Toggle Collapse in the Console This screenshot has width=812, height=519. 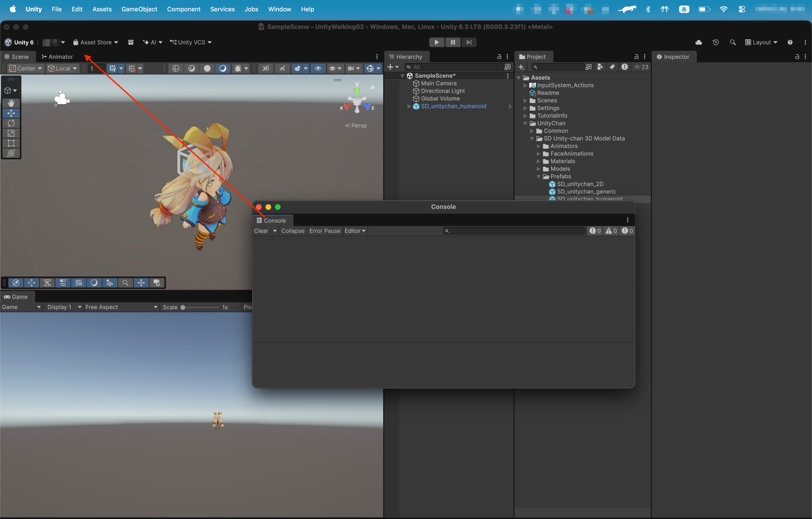293,231
